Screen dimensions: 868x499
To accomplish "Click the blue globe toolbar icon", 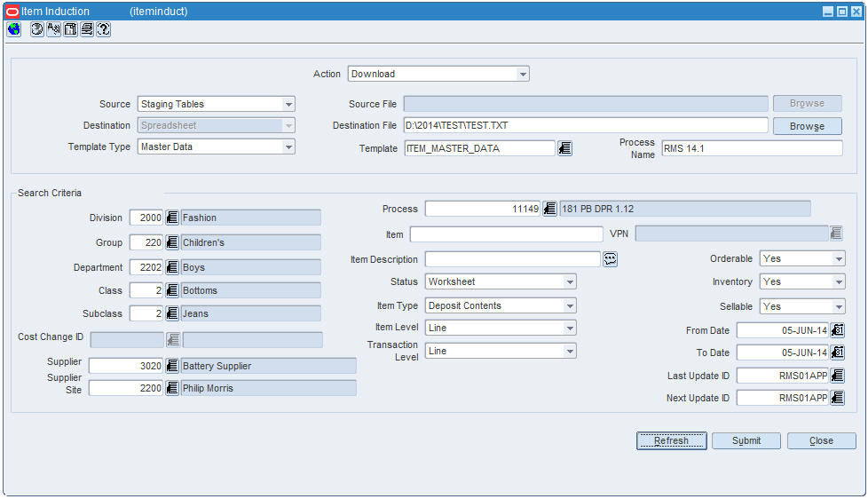I will coord(14,29).
